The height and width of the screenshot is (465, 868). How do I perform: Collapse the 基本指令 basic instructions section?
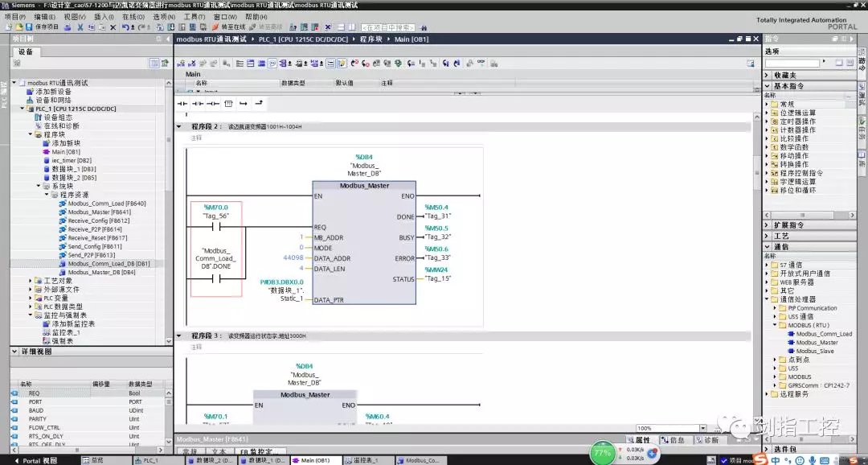(x=768, y=86)
